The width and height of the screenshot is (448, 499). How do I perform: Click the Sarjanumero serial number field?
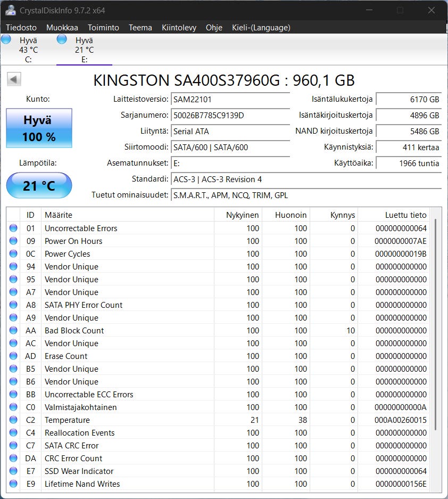click(230, 116)
